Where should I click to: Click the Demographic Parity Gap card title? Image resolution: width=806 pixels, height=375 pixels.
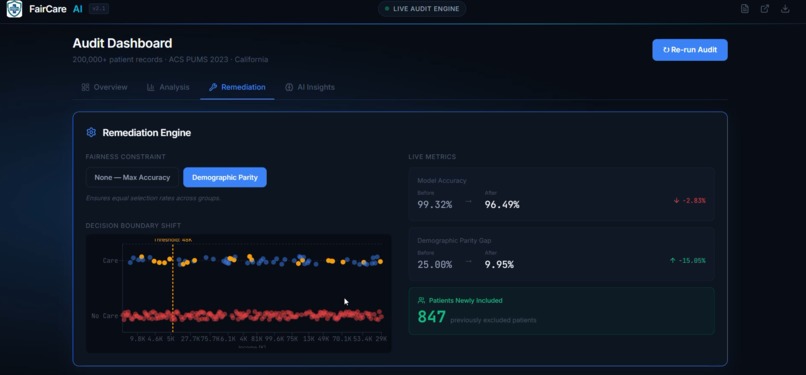point(454,240)
